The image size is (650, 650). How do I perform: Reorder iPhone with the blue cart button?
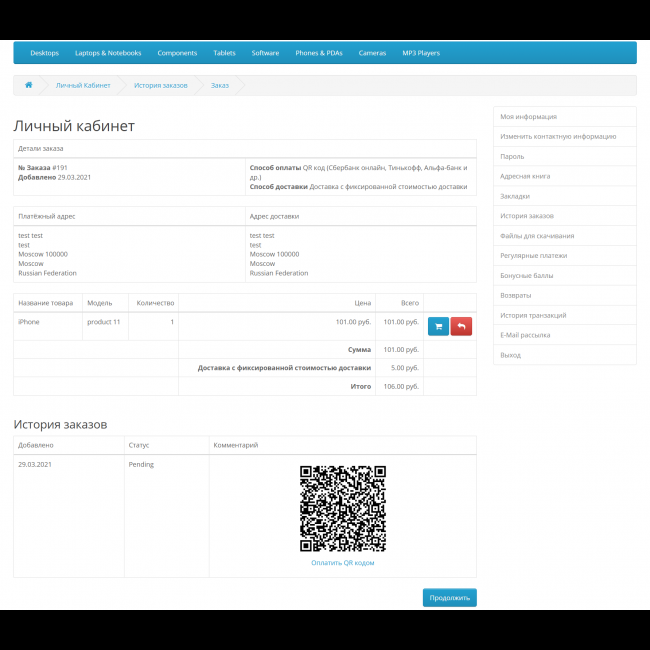(438, 326)
